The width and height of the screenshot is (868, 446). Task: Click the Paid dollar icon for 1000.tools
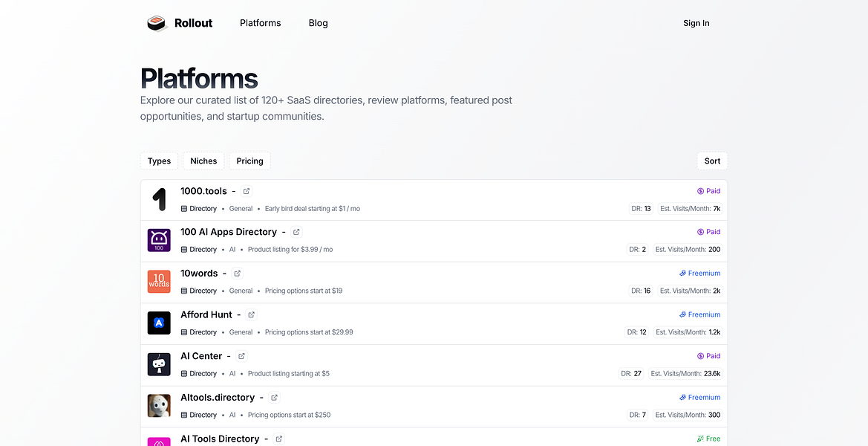(700, 191)
